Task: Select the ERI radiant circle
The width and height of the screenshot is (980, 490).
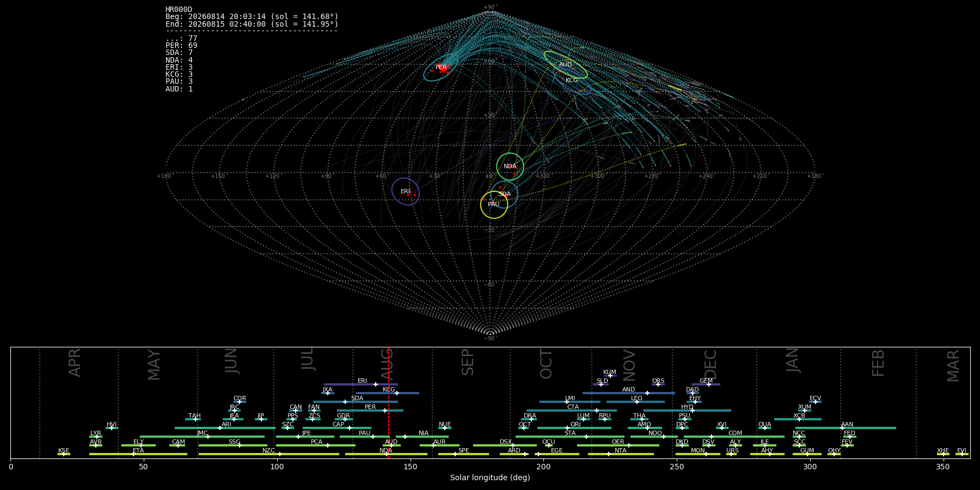Action: 406,192
